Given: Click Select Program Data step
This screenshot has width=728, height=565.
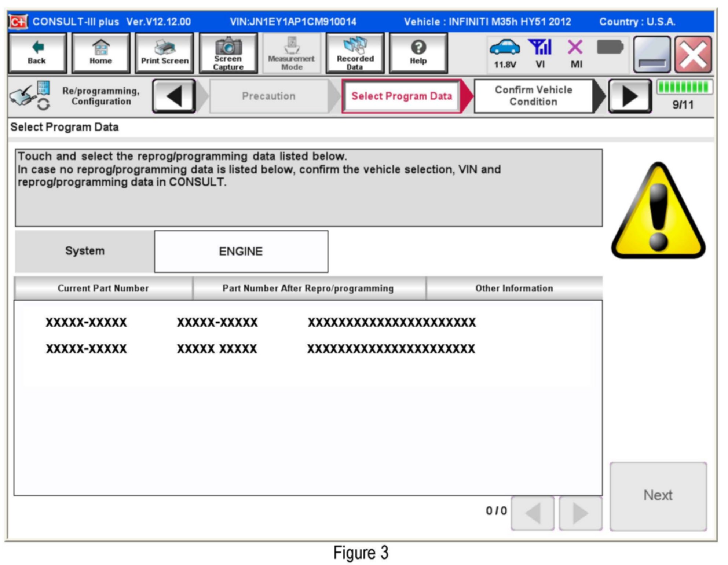Looking at the screenshot, I should click(x=401, y=96).
